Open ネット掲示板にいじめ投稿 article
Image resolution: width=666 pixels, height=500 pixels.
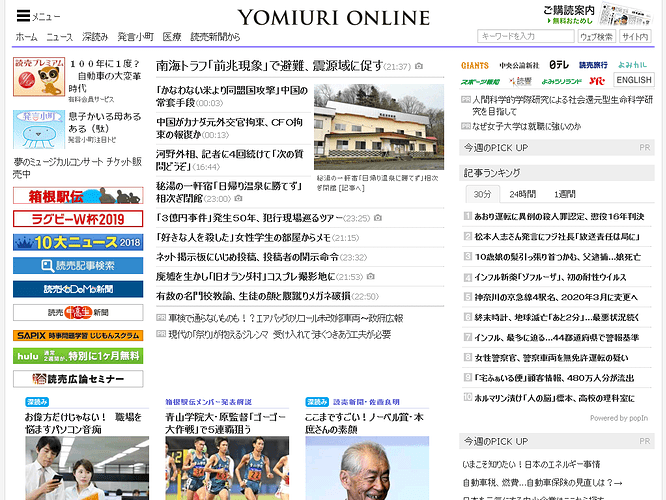pyautogui.click(x=247, y=257)
